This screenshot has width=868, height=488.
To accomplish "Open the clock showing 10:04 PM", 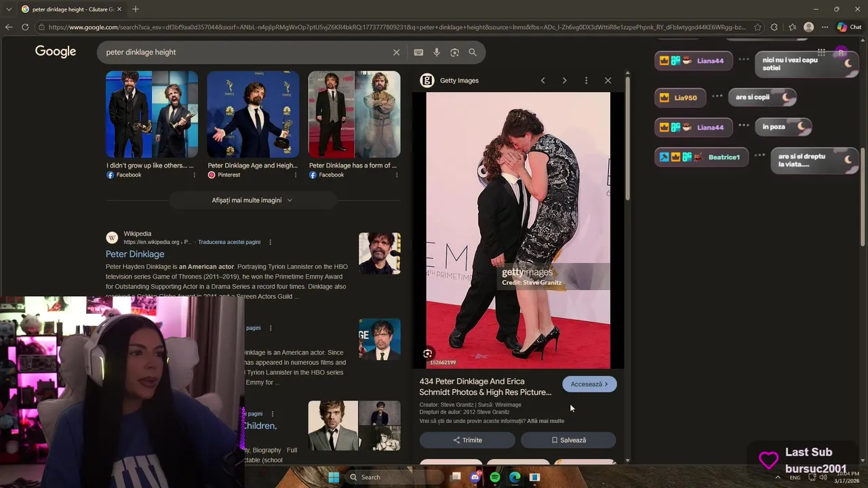I will point(846,477).
